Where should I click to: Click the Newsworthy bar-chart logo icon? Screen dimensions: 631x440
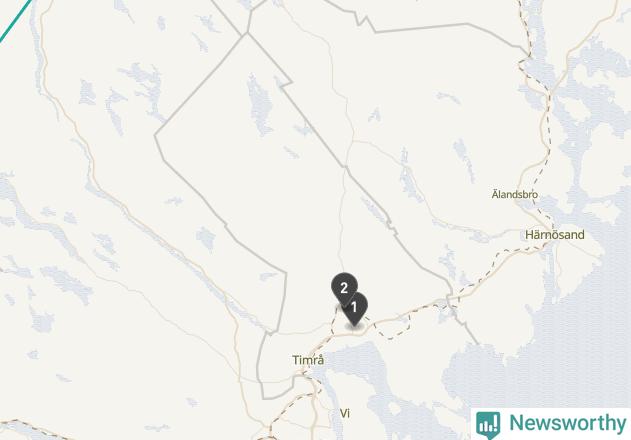[488, 425]
